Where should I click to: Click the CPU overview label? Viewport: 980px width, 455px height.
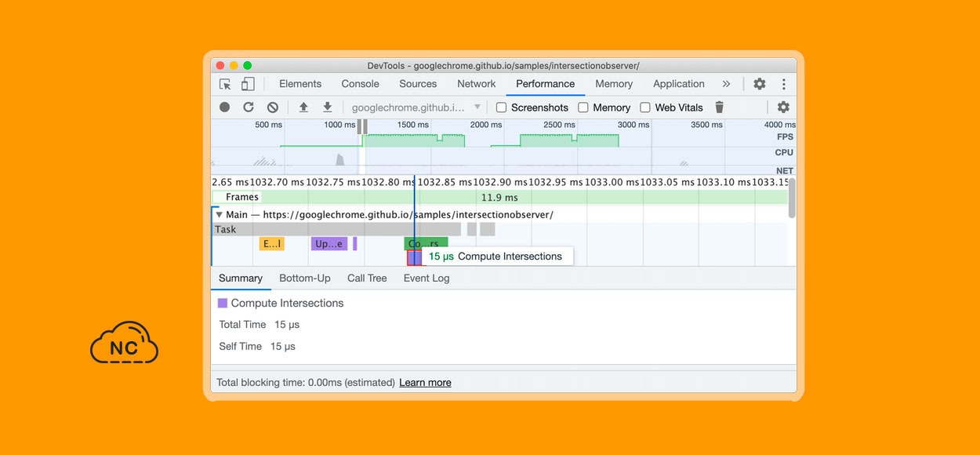coord(784,153)
